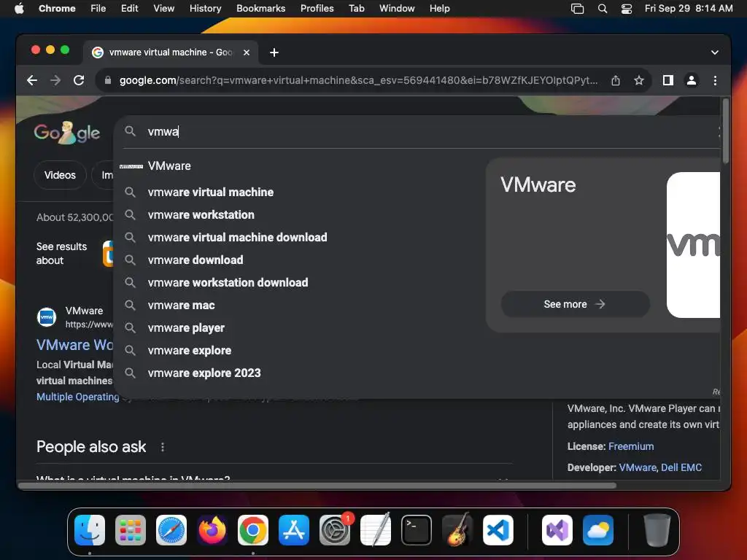Viewport: 747px width, 560px height.
Task: Open the Trash in dock
Action: [x=657, y=530]
